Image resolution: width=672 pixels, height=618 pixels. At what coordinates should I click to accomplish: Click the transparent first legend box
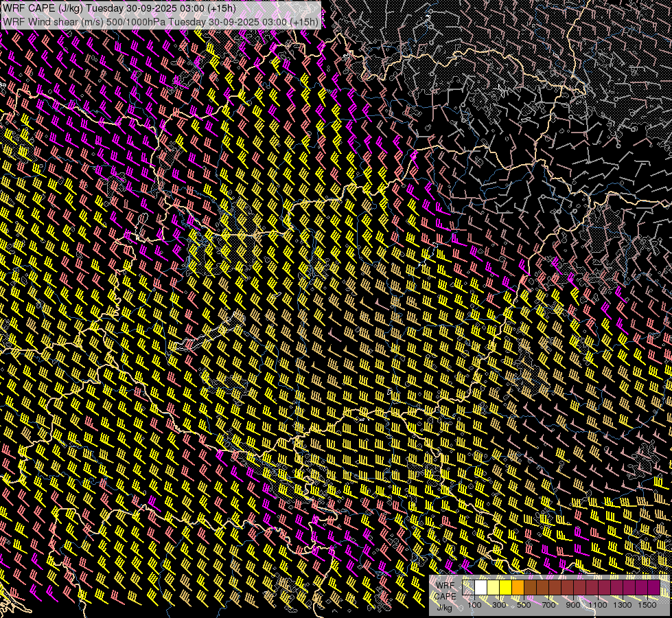(x=468, y=588)
